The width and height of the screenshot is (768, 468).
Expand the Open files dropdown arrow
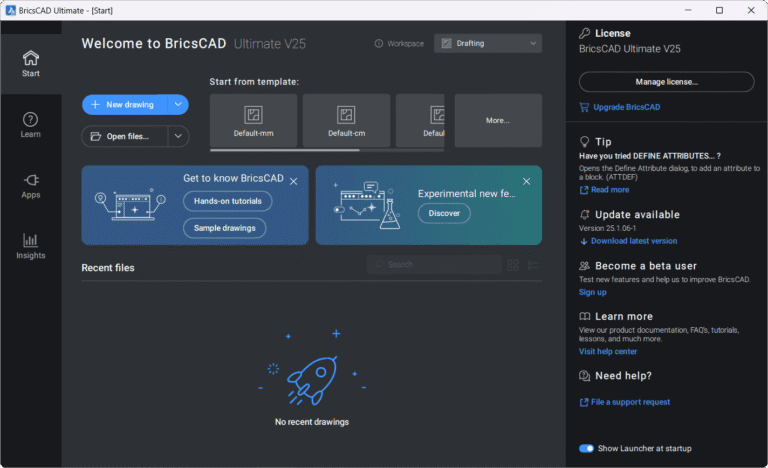[178, 136]
